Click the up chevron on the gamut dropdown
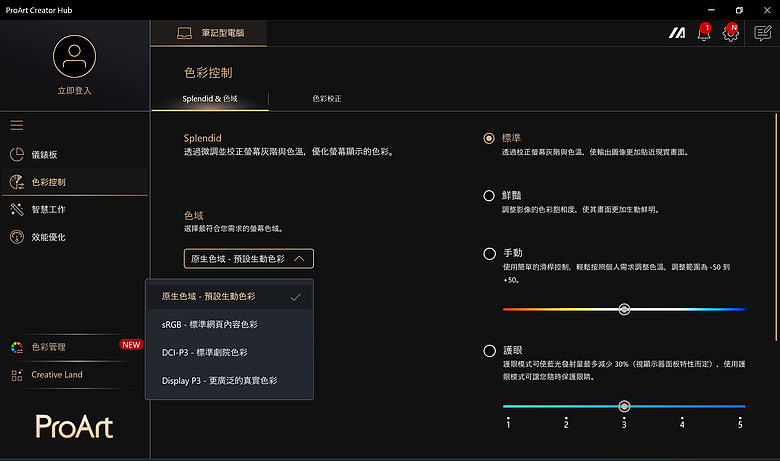Image resolution: width=780 pixels, height=461 pixels. point(299,259)
